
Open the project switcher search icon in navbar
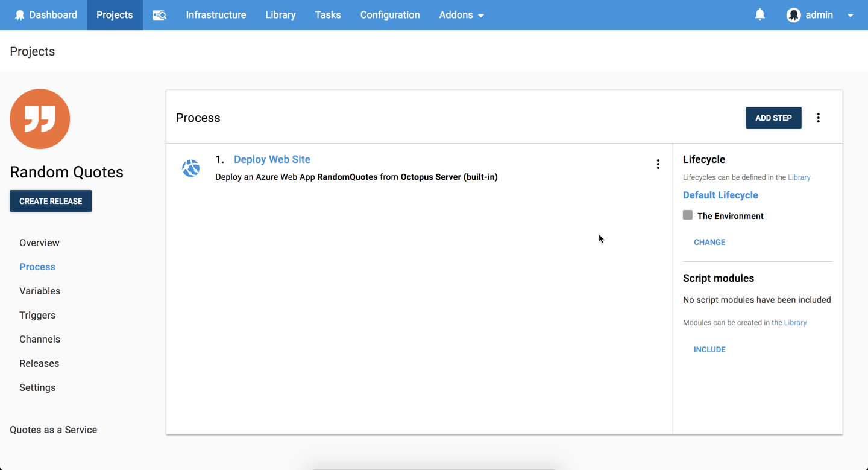[x=159, y=14]
